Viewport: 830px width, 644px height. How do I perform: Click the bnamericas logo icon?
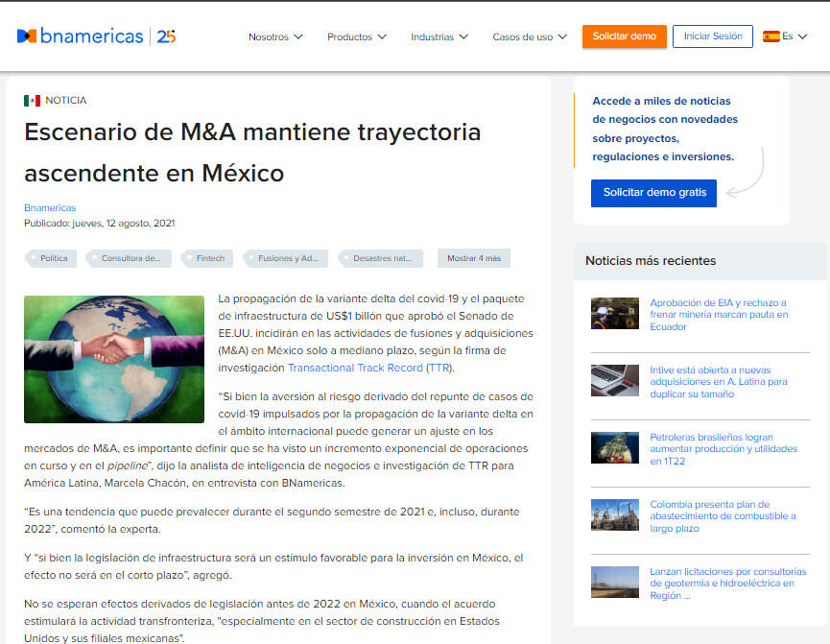[x=27, y=36]
